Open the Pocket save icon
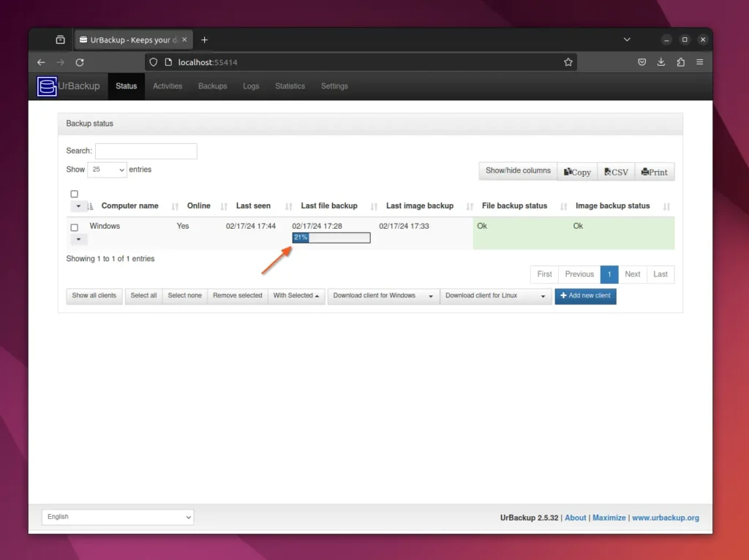749x560 pixels. tap(642, 62)
